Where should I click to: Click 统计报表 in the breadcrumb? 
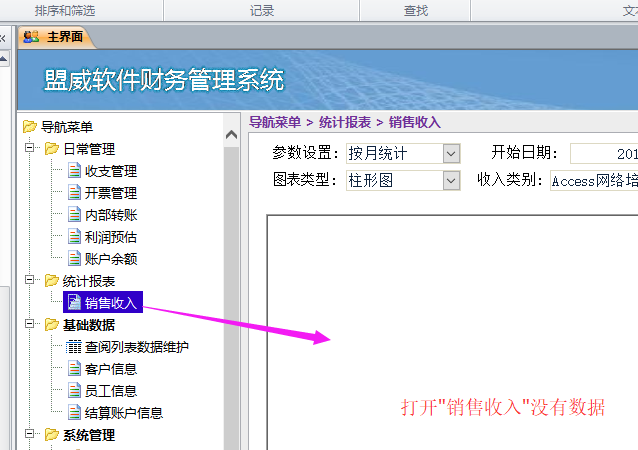tap(345, 122)
